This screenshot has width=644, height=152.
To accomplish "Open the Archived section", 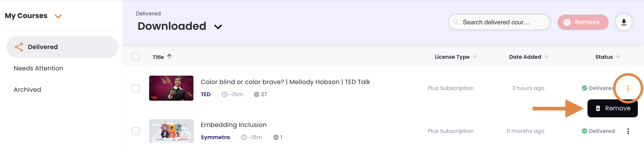I will (x=27, y=90).
